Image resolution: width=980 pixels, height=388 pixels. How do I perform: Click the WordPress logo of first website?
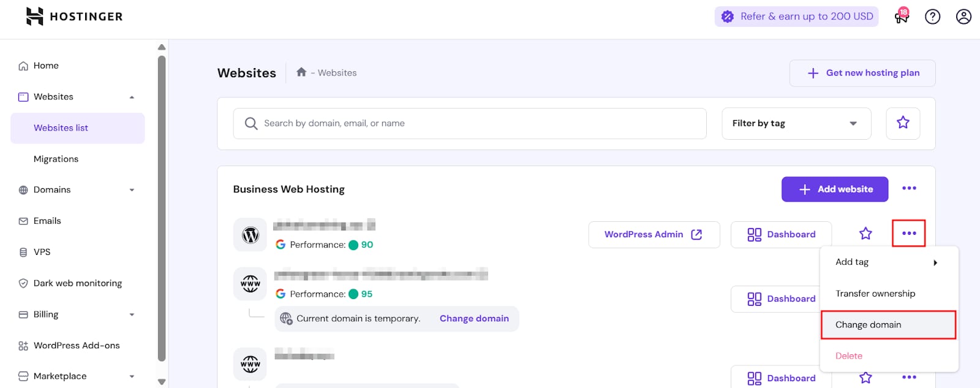[250, 235]
